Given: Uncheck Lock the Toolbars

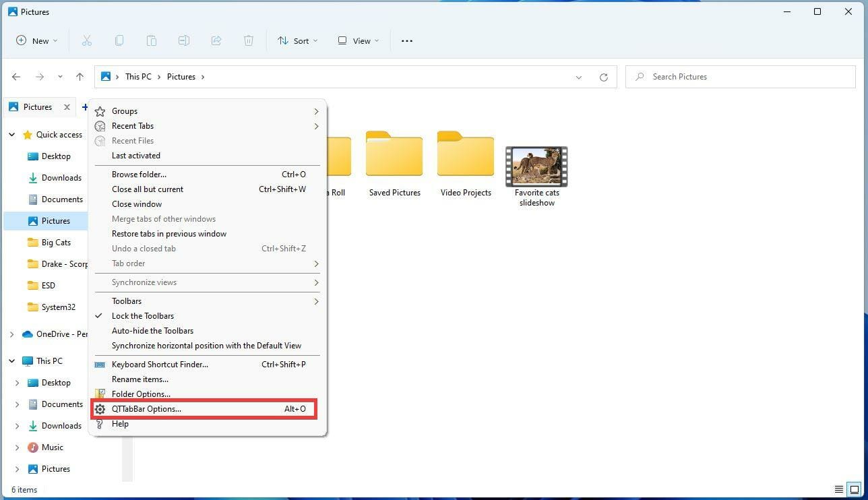Looking at the screenshot, I should tap(142, 315).
